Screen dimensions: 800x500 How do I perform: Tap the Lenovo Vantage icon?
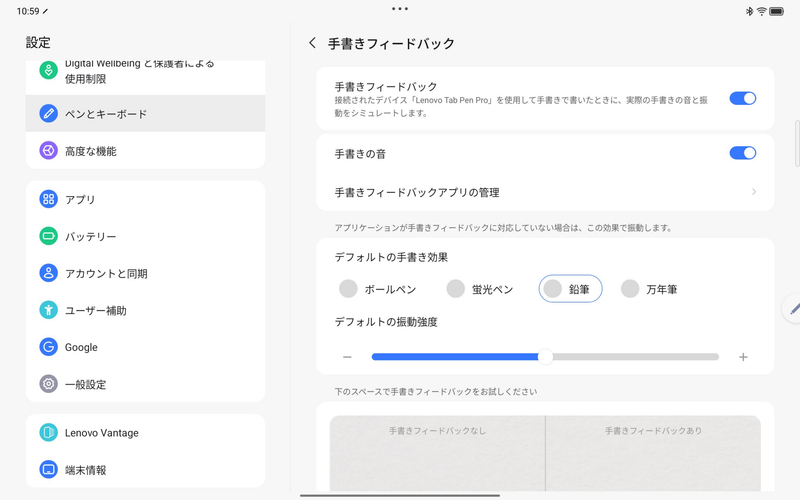pyautogui.click(x=48, y=433)
